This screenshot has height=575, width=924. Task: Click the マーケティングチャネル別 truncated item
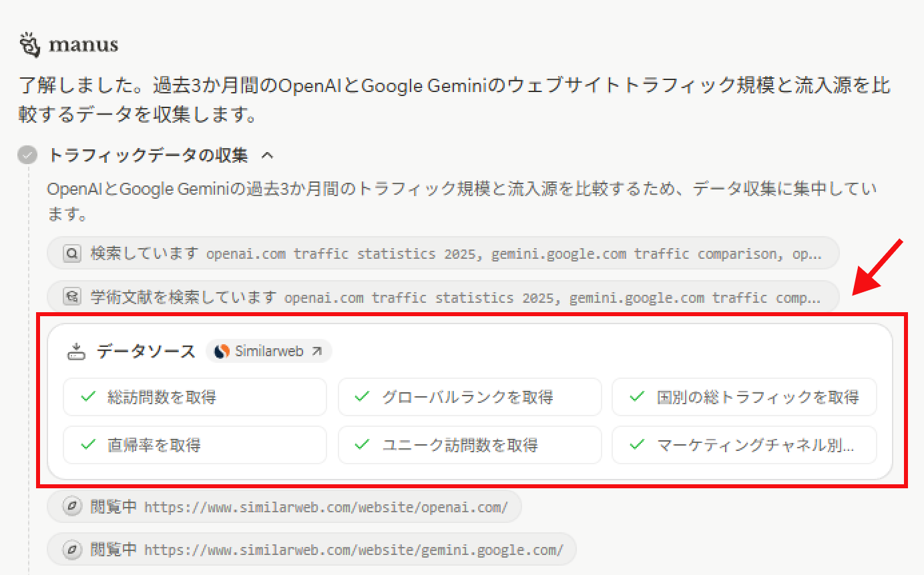coord(744,445)
